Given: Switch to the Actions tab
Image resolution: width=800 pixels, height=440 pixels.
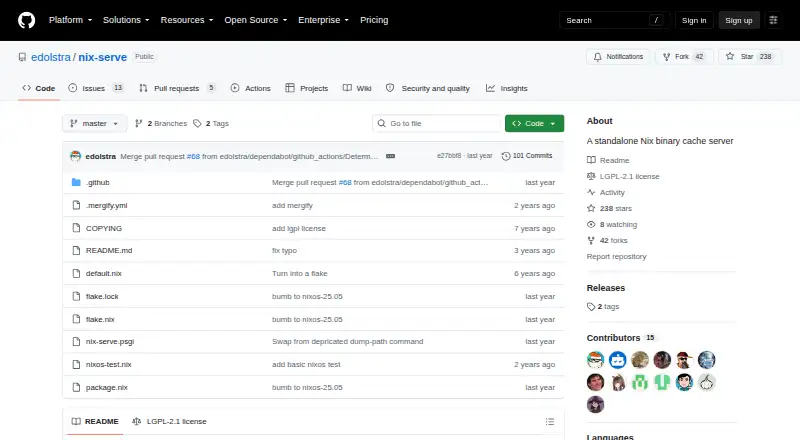Looking at the screenshot, I should (251, 88).
